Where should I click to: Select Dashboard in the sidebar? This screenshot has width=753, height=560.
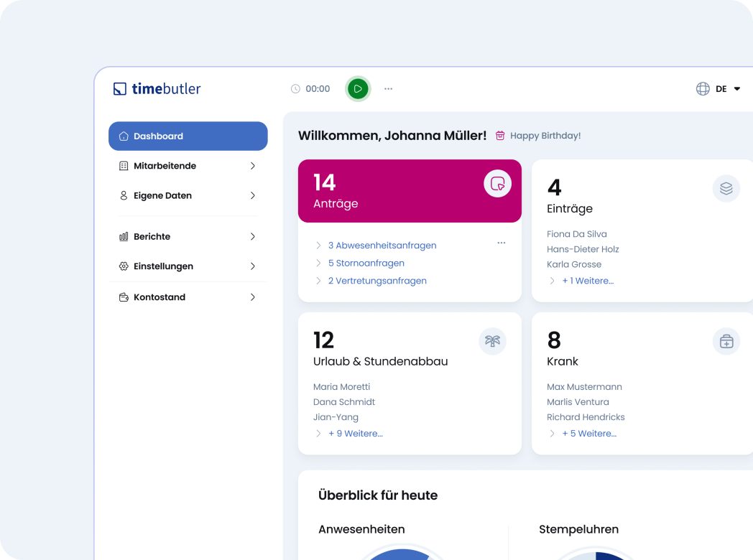[188, 136]
